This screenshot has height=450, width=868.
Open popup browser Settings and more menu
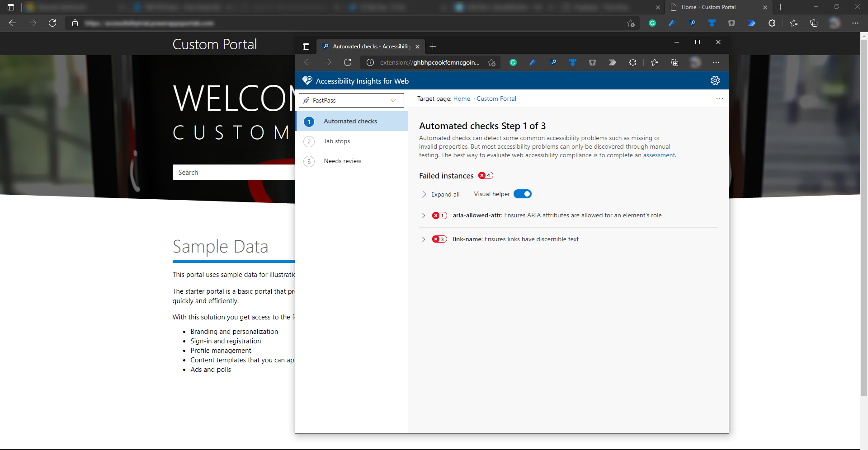coord(716,62)
